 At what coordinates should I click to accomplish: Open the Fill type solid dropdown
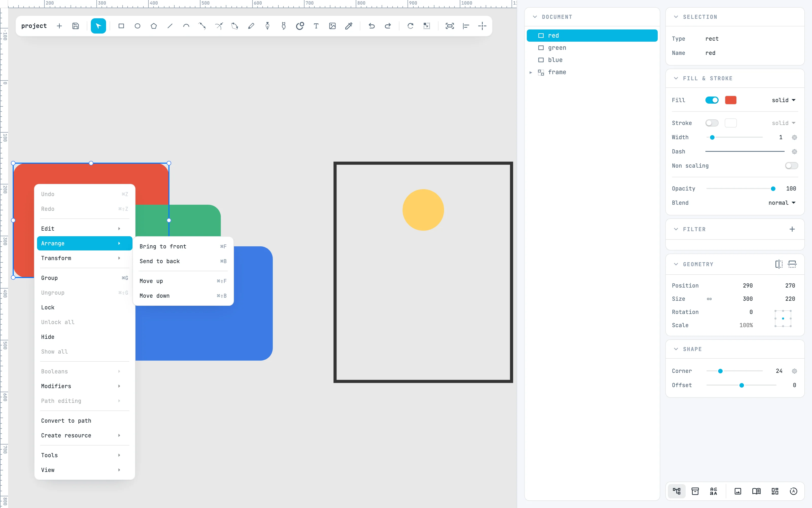coord(784,100)
